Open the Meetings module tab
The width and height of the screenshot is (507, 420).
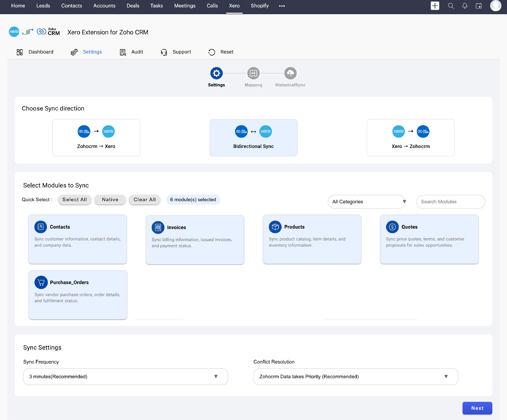pyautogui.click(x=185, y=6)
